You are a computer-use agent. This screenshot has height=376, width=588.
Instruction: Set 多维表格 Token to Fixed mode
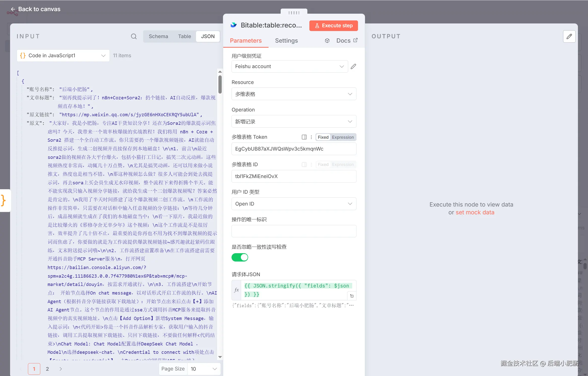(x=323, y=137)
